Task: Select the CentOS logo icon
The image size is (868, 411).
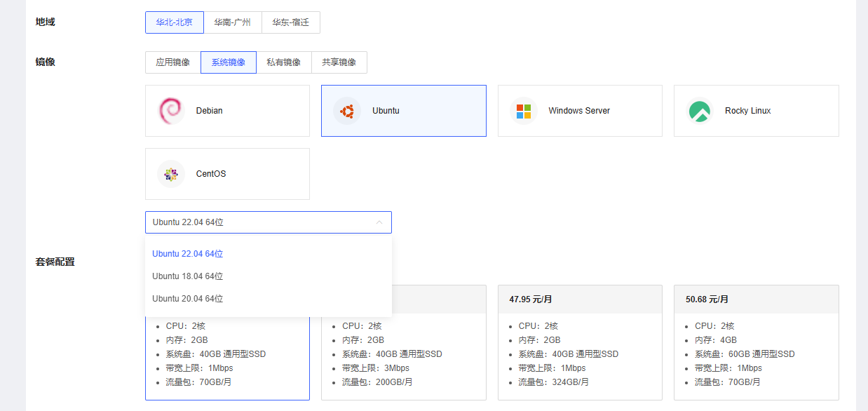Action: click(x=170, y=174)
